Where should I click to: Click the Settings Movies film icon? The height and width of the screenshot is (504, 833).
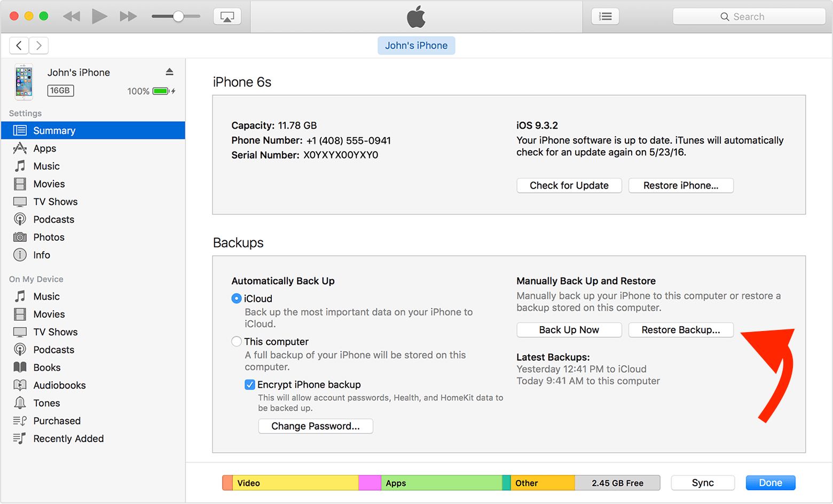(x=20, y=184)
